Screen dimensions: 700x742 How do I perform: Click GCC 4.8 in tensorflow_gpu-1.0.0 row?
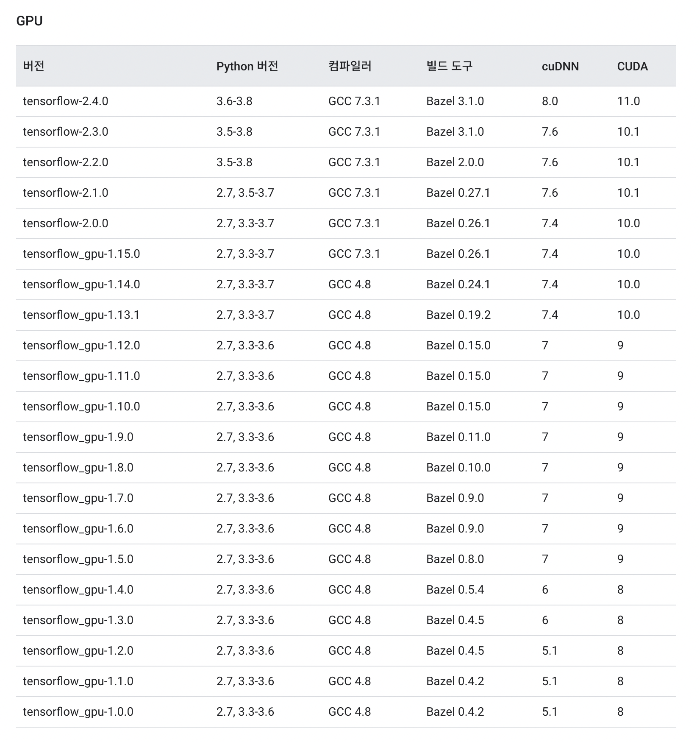click(x=350, y=712)
